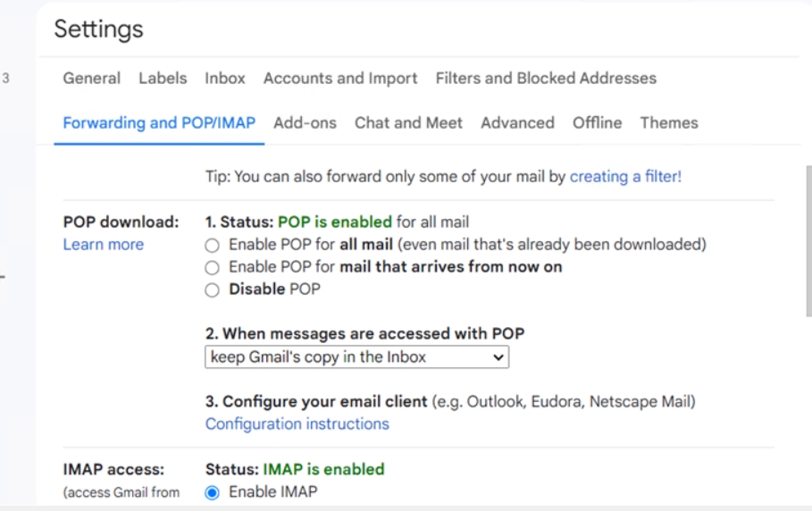This screenshot has width=812, height=511.
Task: Open Filters and Blocked Addresses tab
Action: [546, 79]
